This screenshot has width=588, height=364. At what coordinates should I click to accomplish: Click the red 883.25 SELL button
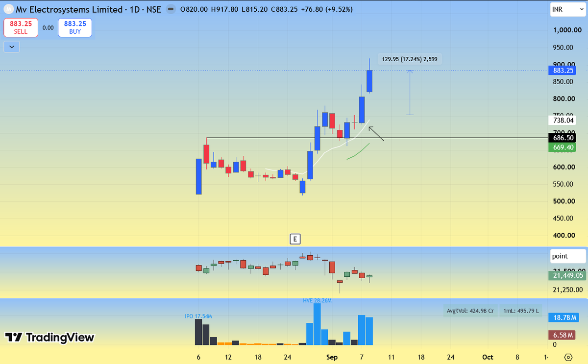[21, 27]
